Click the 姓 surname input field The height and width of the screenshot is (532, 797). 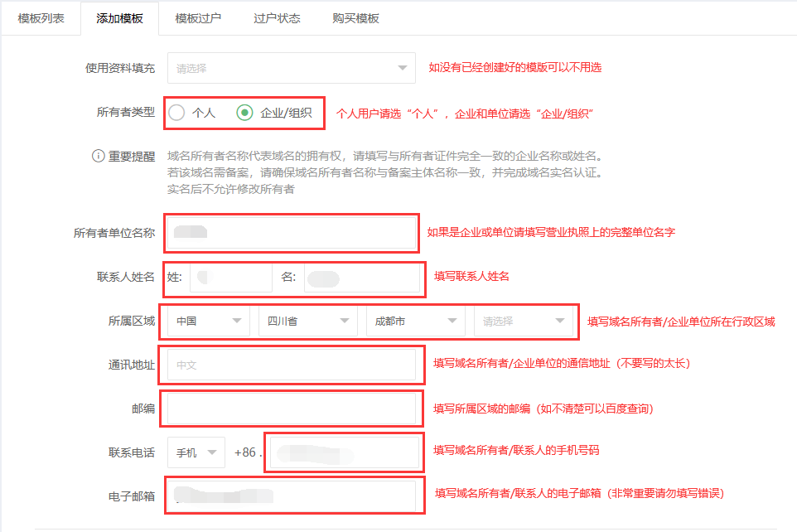coord(230,278)
